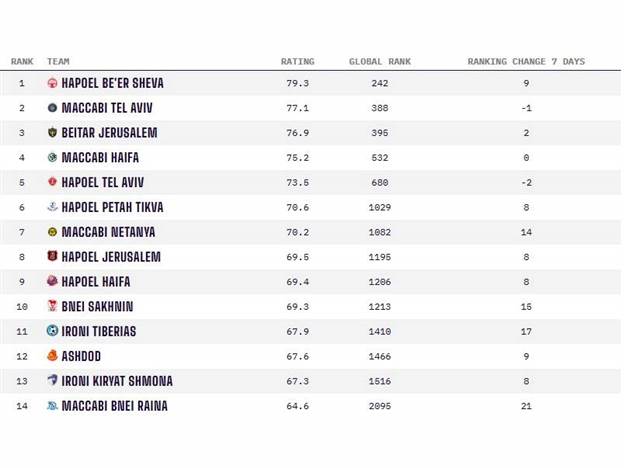Open Hapoel Petah Tikva team link
The image size is (624, 468).
pyautogui.click(x=112, y=207)
